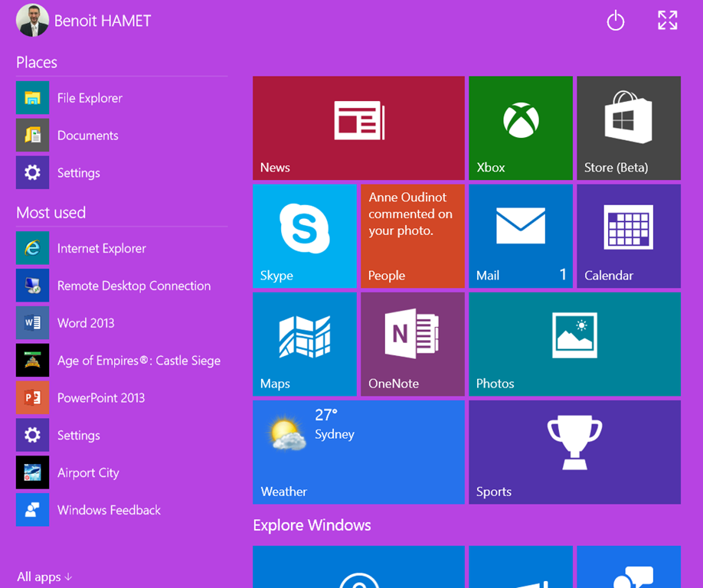Image resolution: width=703 pixels, height=588 pixels.
Task: Open the OneNote tile
Action: tap(412, 344)
